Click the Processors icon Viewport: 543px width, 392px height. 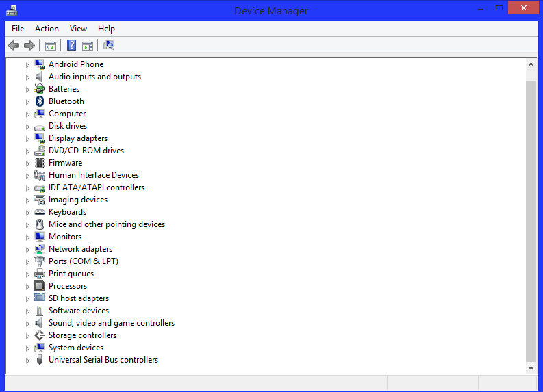[40, 286]
